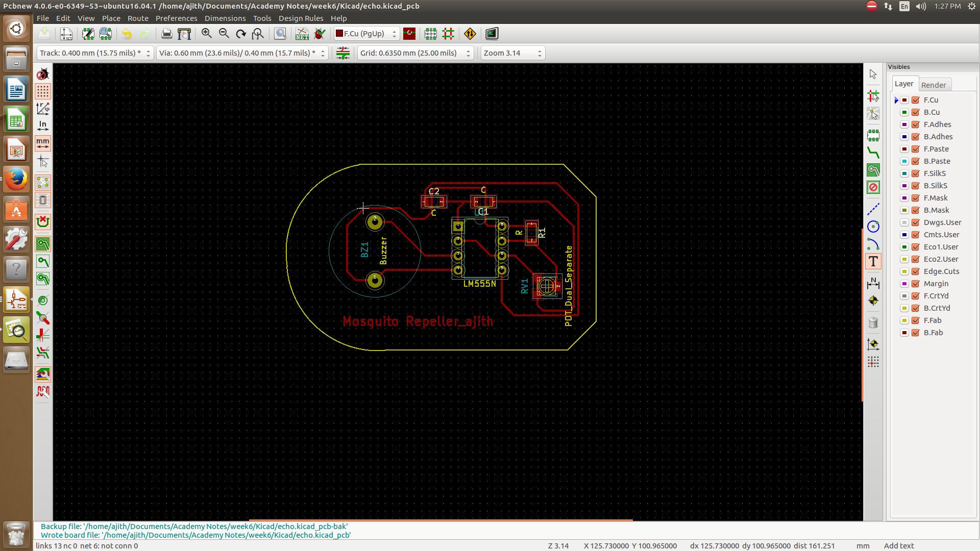Open the Track width dropdown
This screenshot has width=980, height=551.
click(x=95, y=53)
